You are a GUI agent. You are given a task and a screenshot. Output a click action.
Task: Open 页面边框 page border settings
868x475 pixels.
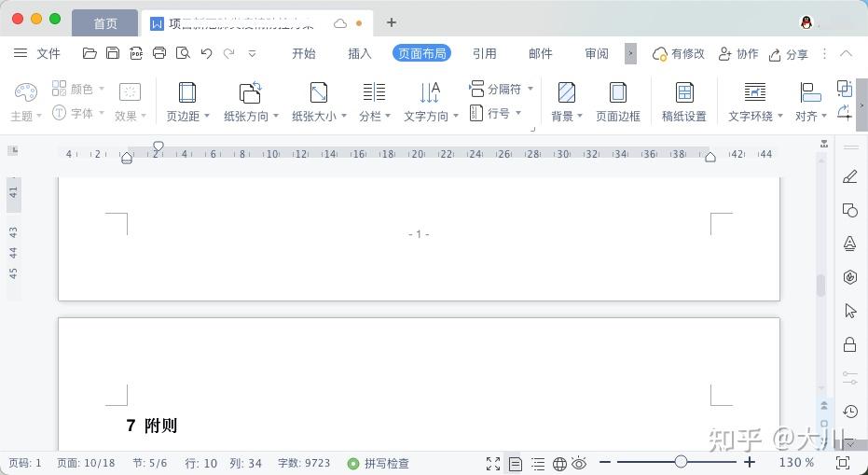[618, 102]
